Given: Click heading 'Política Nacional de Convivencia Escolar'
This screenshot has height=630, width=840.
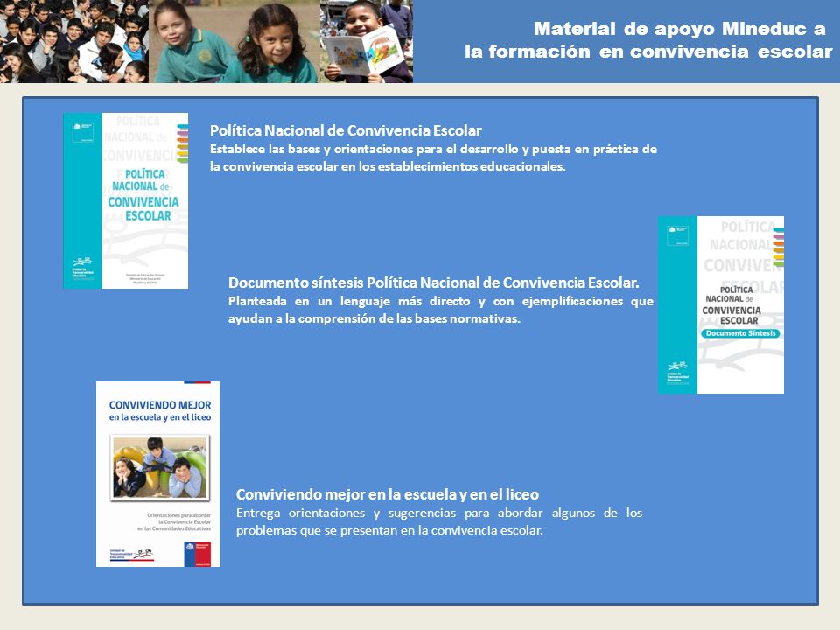Looking at the screenshot, I should tap(346, 130).
